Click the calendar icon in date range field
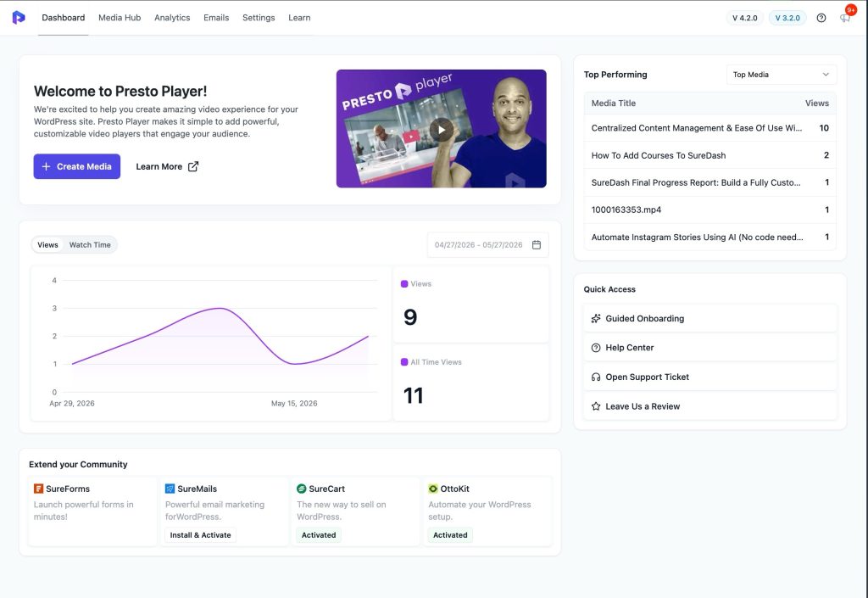The image size is (868, 598). (536, 245)
